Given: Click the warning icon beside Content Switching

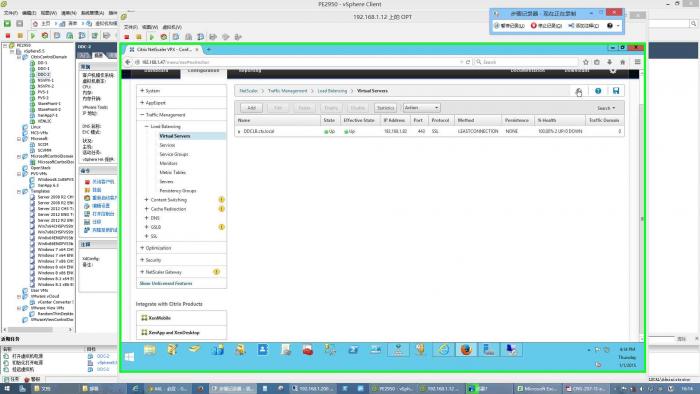Looking at the screenshot, I should (221, 200).
